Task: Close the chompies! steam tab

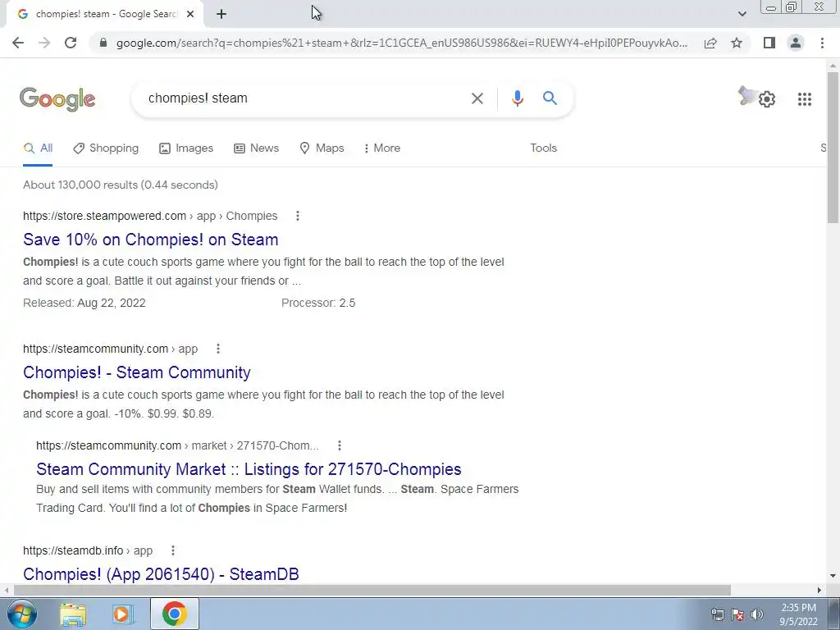Action: click(x=190, y=15)
